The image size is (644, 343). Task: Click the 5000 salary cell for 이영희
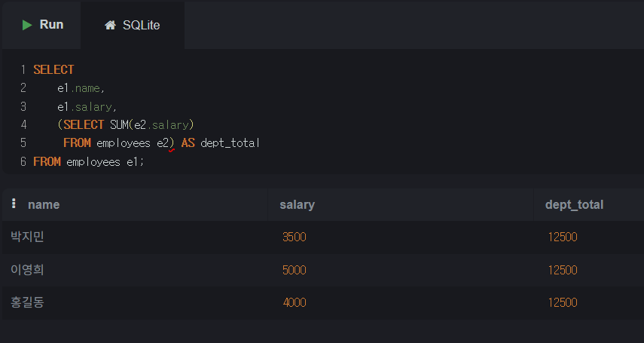pos(294,270)
